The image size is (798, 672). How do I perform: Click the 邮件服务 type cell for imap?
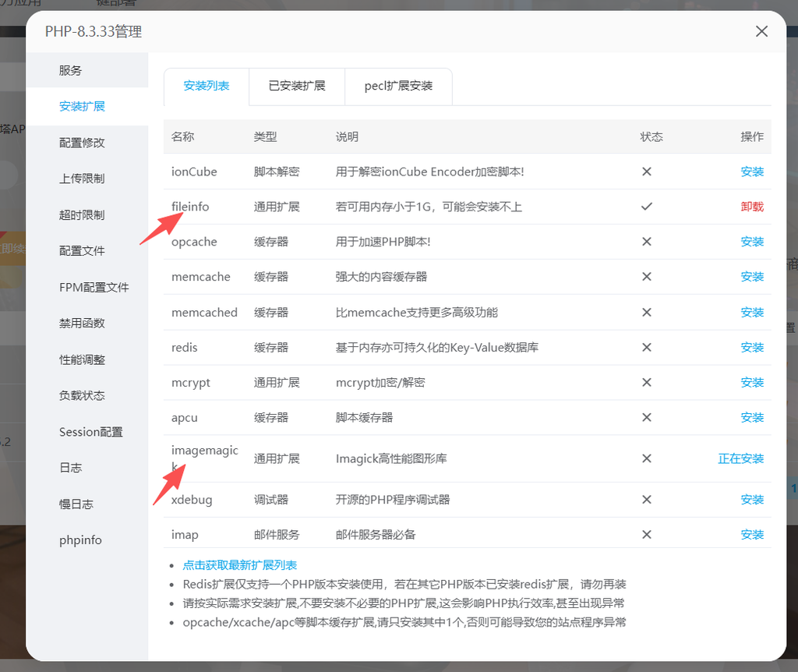[x=277, y=535]
